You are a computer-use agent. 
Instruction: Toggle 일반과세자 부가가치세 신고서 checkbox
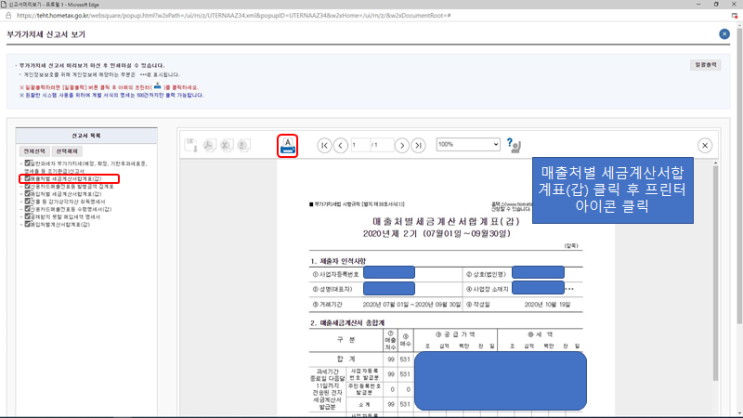[x=27, y=163]
